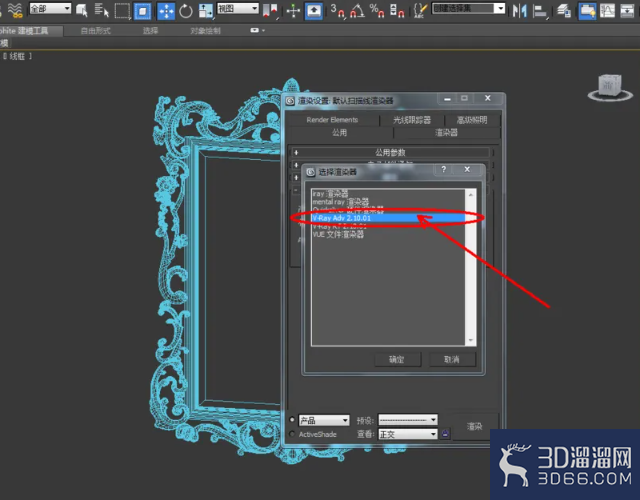Image resolution: width=640 pixels, height=500 pixels.
Task: Toggle the 3D Snaps icon
Action: [337, 11]
